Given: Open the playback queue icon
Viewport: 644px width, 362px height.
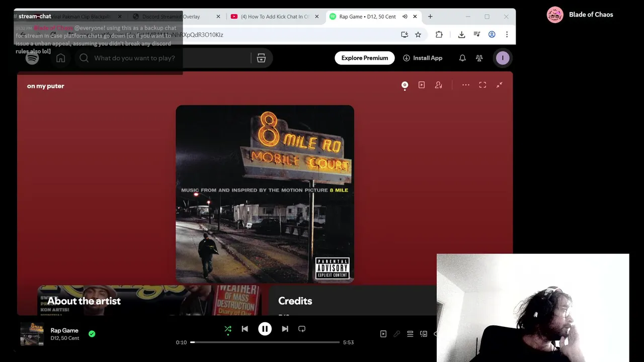Looking at the screenshot, I should click(x=410, y=334).
